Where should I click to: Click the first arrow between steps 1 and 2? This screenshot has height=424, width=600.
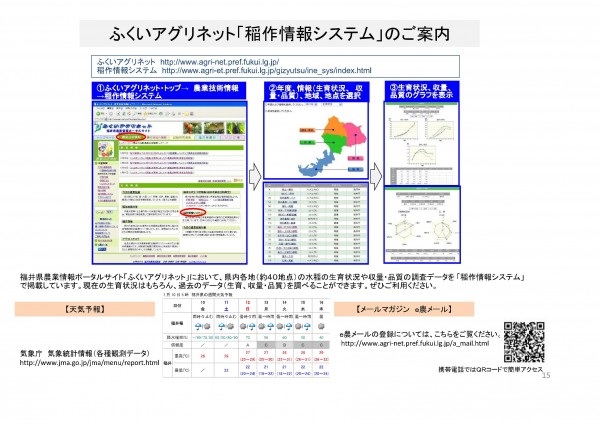coord(255,177)
